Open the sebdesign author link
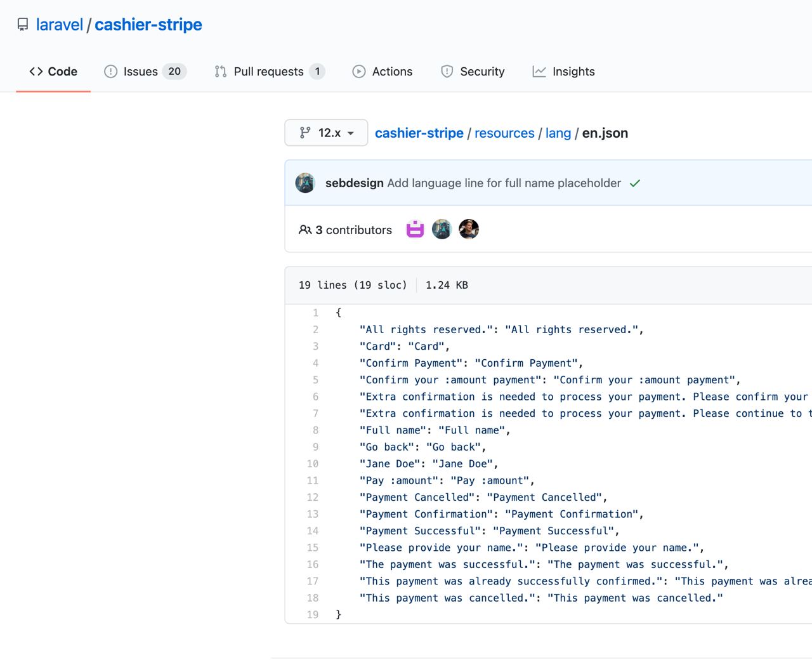812x667 pixels. (355, 183)
